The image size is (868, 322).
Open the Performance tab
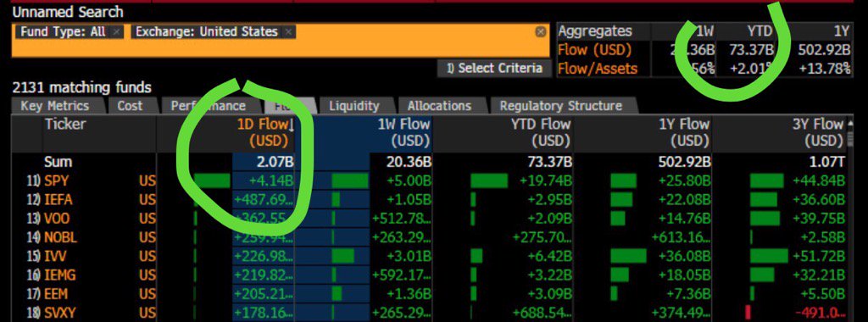[x=208, y=106]
